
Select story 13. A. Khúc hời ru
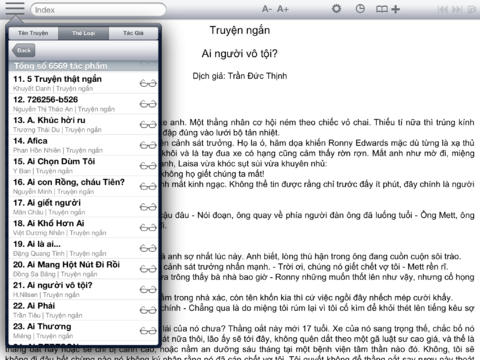83,125
